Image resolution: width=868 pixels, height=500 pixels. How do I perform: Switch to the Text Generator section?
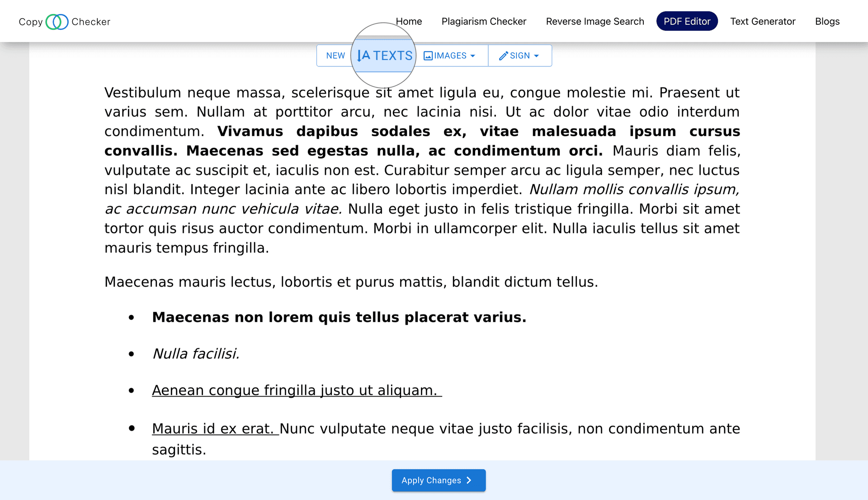763,21
